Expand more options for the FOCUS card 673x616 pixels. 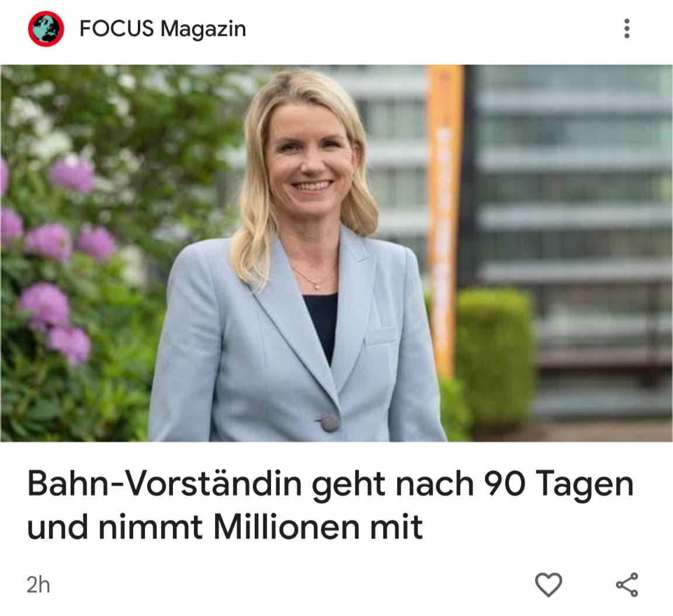click(627, 29)
